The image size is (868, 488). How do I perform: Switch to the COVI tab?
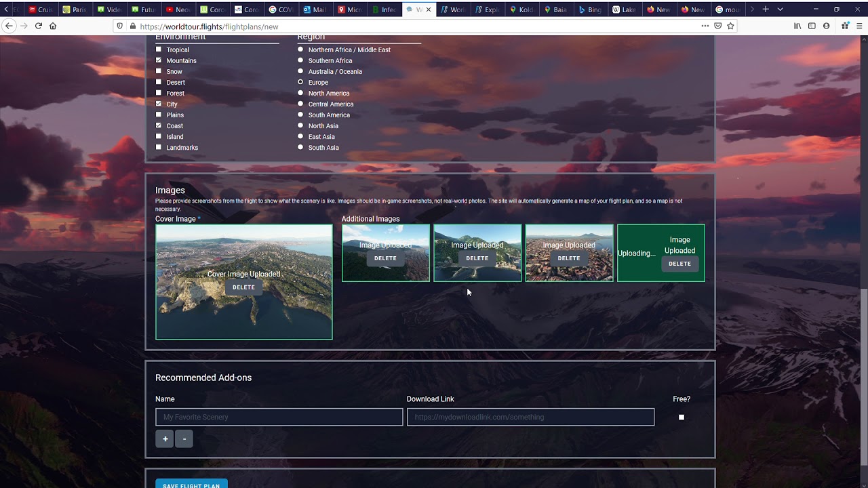pos(281,9)
